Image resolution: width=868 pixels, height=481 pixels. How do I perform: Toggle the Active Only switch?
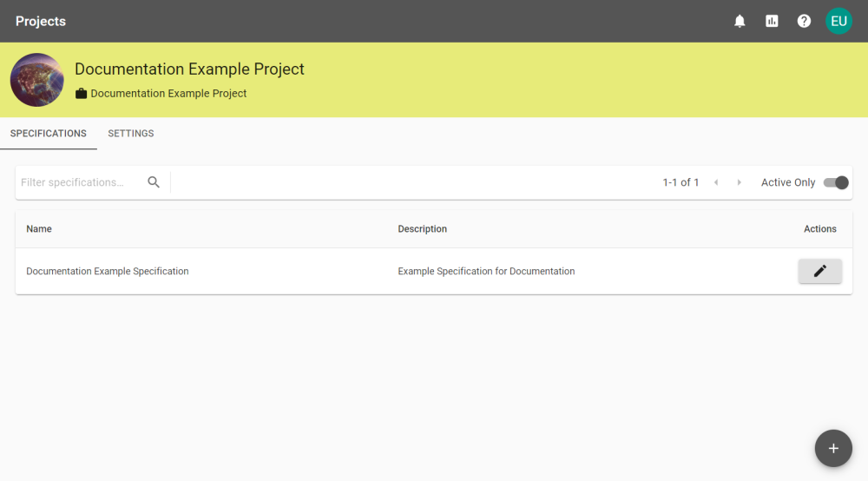(x=835, y=182)
